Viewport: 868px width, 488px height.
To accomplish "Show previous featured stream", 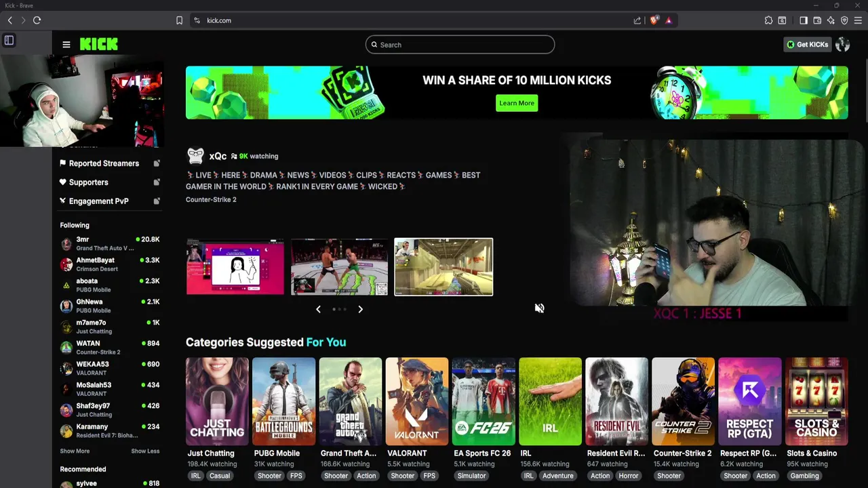I will coord(318,309).
